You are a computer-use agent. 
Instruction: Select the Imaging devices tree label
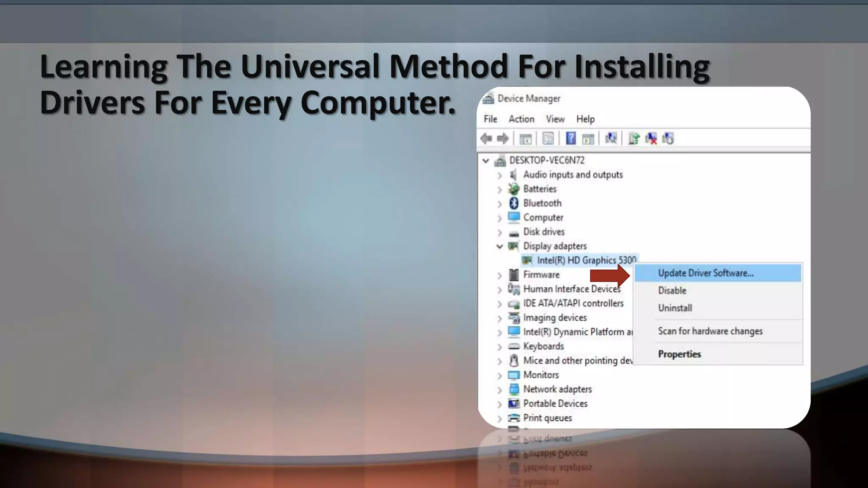click(555, 318)
